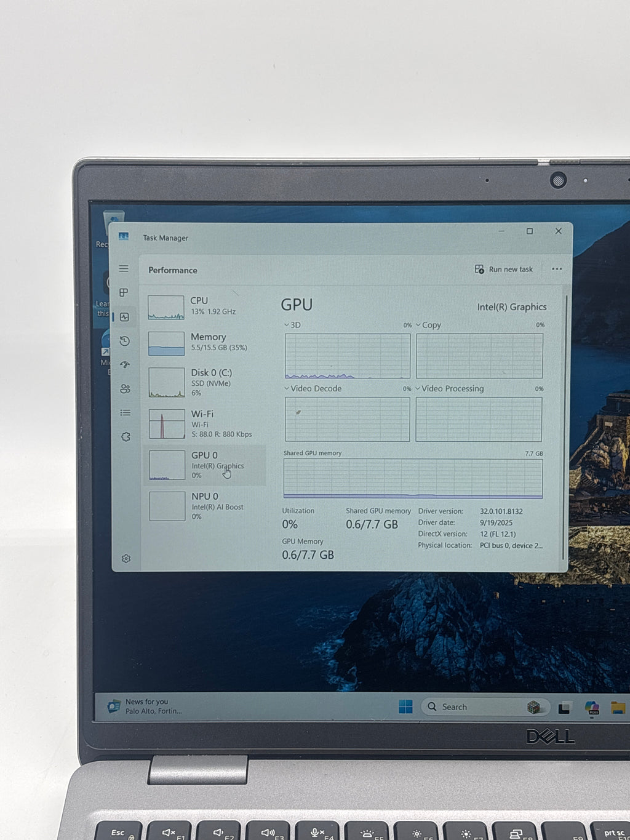Image resolution: width=630 pixels, height=840 pixels.
Task: Click the Video Decode usage graph
Action: (348, 419)
